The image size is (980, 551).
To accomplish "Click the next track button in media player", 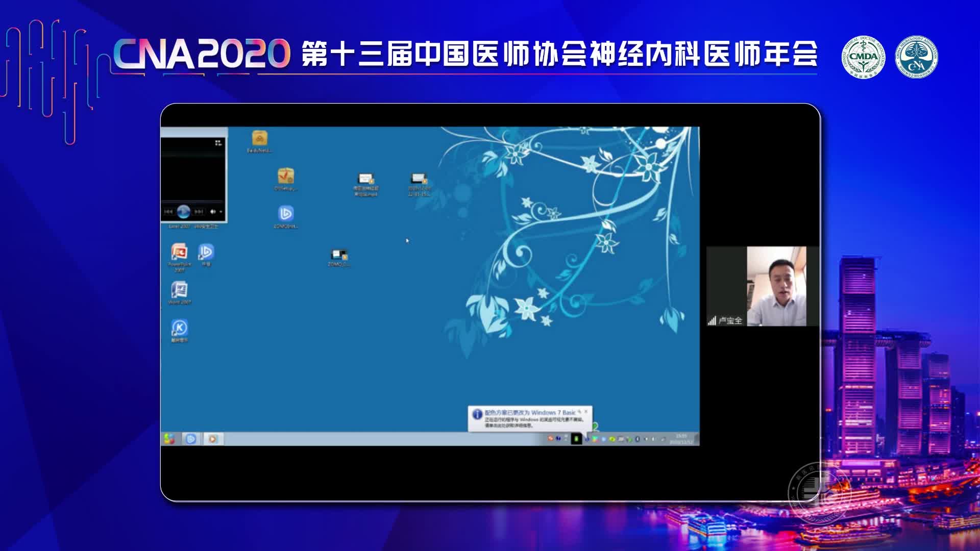I will pyautogui.click(x=199, y=211).
